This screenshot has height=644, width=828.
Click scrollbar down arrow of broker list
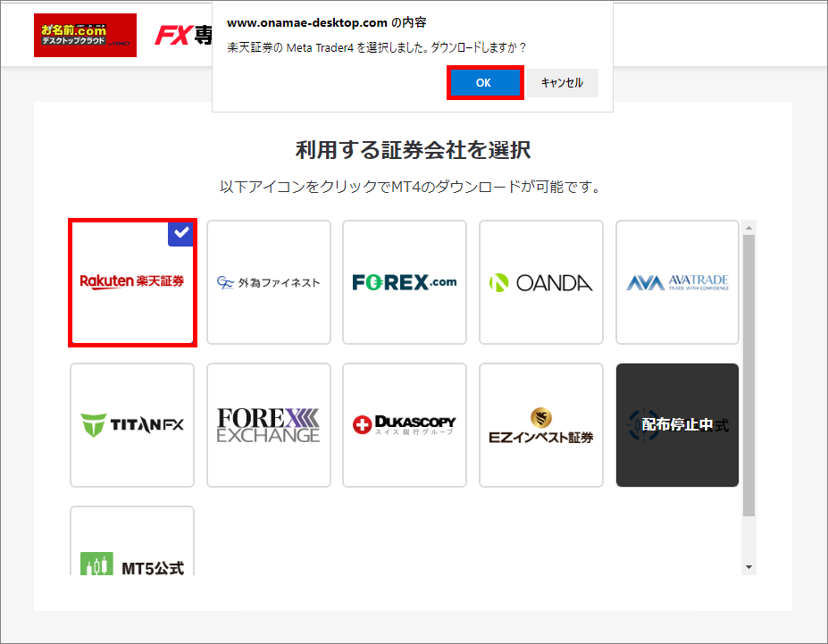coord(749,567)
